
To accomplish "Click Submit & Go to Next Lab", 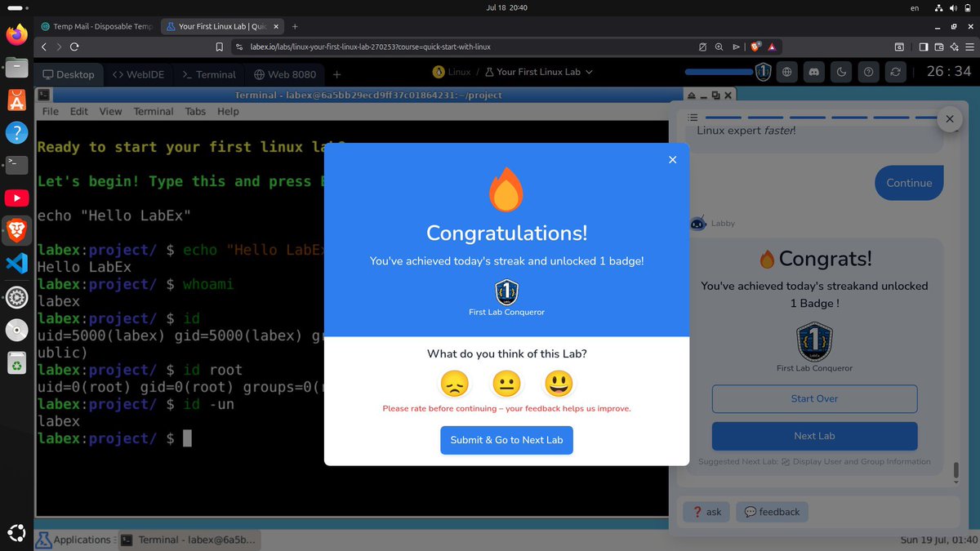I will [x=506, y=440].
